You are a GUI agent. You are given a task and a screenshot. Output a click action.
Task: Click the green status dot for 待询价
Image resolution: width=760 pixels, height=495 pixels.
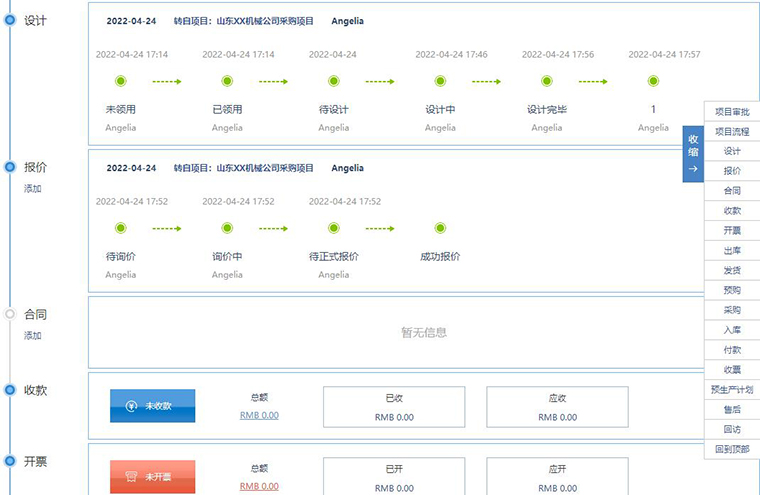coord(121,228)
